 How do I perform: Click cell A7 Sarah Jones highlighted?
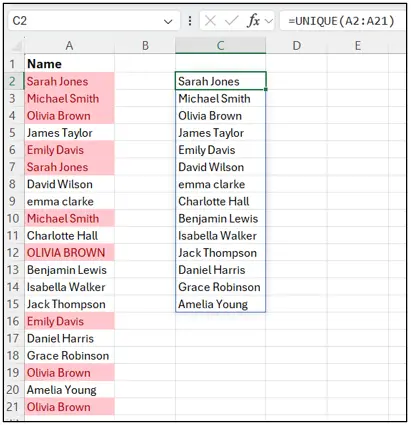pyautogui.click(x=69, y=167)
